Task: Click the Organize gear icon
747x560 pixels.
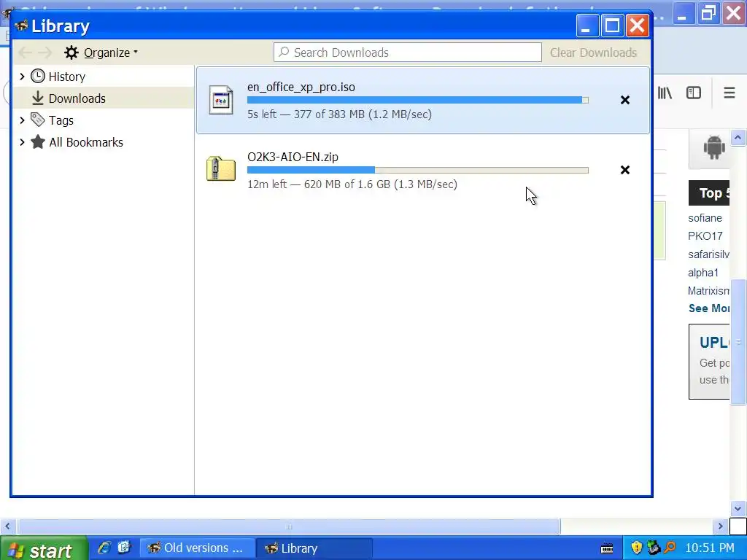Action: coord(71,52)
